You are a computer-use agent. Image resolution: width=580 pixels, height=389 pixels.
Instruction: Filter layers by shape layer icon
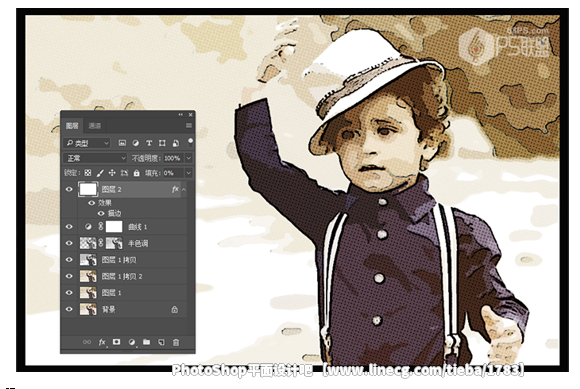[x=162, y=143]
